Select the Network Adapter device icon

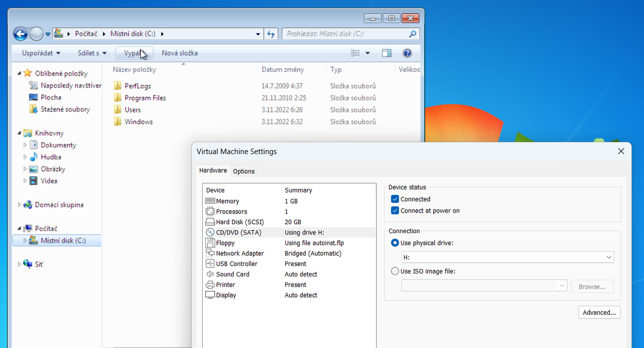click(210, 253)
